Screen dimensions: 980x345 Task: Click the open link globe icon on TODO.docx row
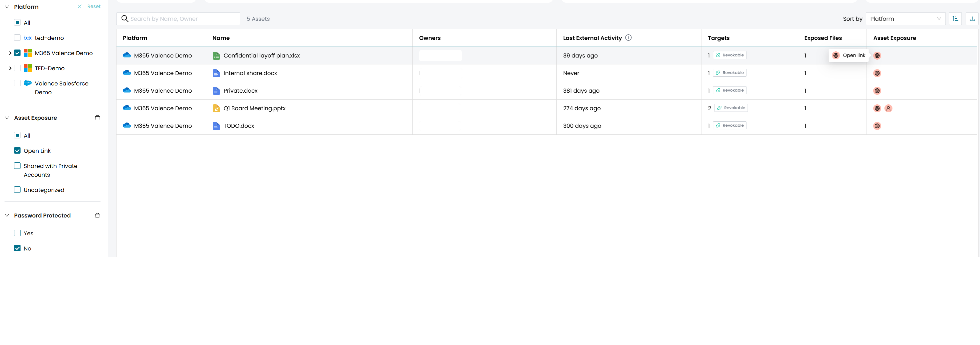[877, 126]
